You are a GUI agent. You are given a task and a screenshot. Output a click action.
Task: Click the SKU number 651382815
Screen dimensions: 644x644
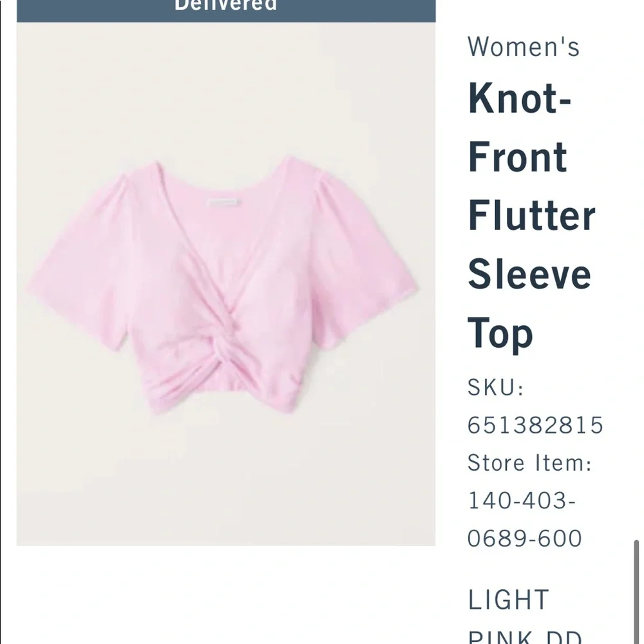click(534, 426)
